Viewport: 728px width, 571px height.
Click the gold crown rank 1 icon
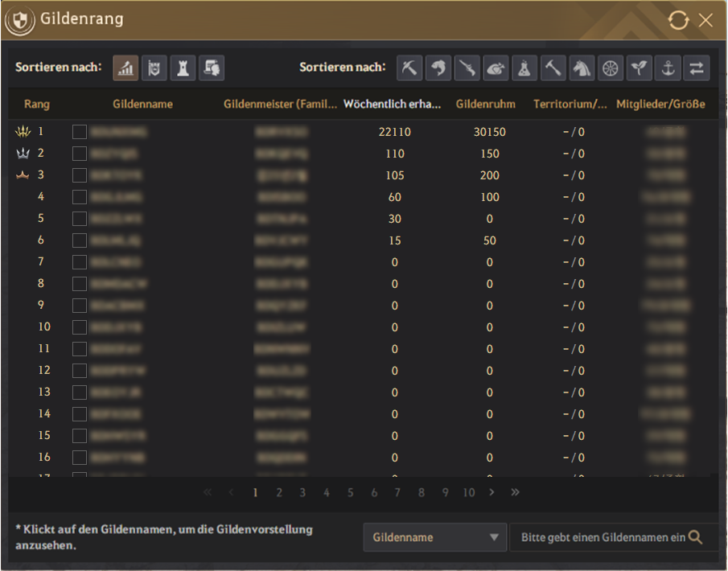[23, 132]
